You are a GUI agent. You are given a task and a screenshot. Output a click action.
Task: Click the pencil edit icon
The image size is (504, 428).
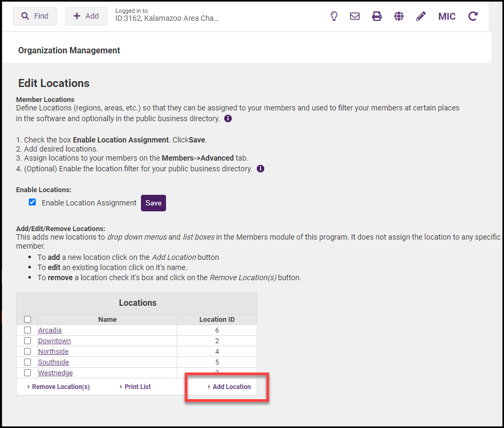click(421, 16)
